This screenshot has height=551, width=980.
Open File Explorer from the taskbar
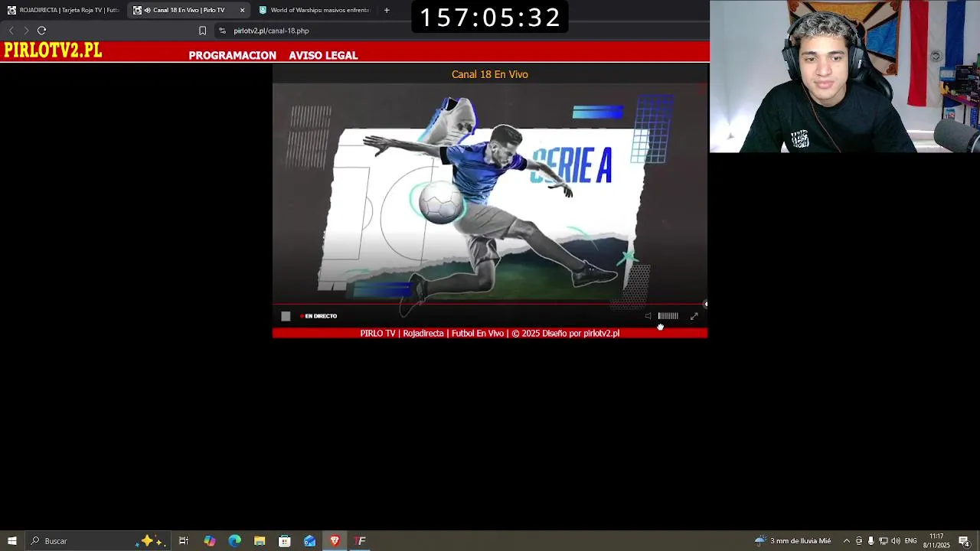[x=260, y=541]
